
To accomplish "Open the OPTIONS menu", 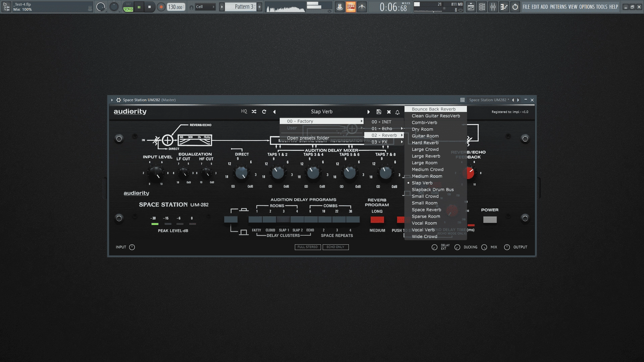I will [x=587, y=7].
